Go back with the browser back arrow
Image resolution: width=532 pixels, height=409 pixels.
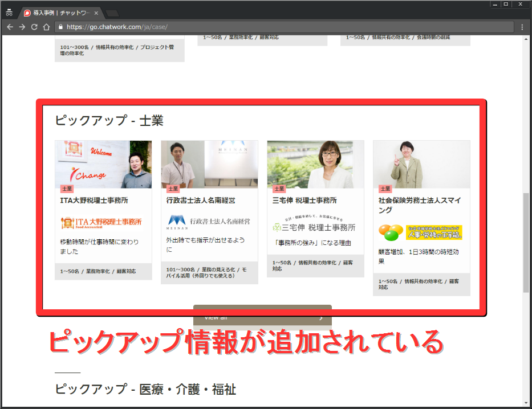(x=10, y=27)
